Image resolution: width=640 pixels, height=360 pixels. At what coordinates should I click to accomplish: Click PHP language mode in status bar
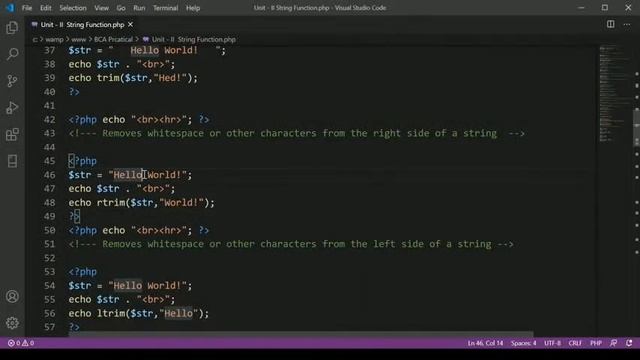[x=596, y=343]
